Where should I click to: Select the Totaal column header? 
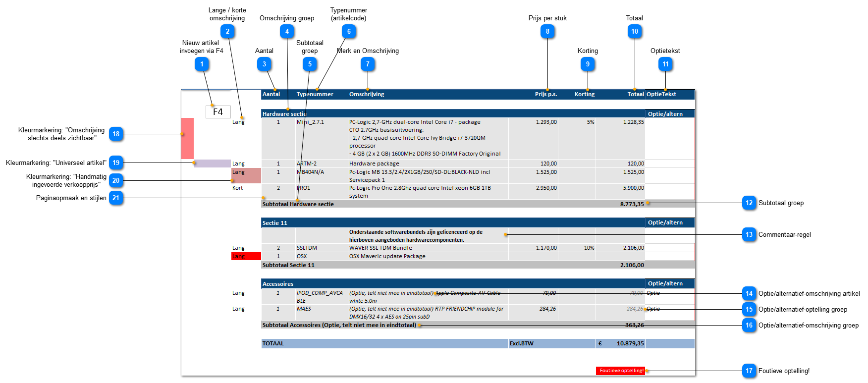tap(636, 94)
